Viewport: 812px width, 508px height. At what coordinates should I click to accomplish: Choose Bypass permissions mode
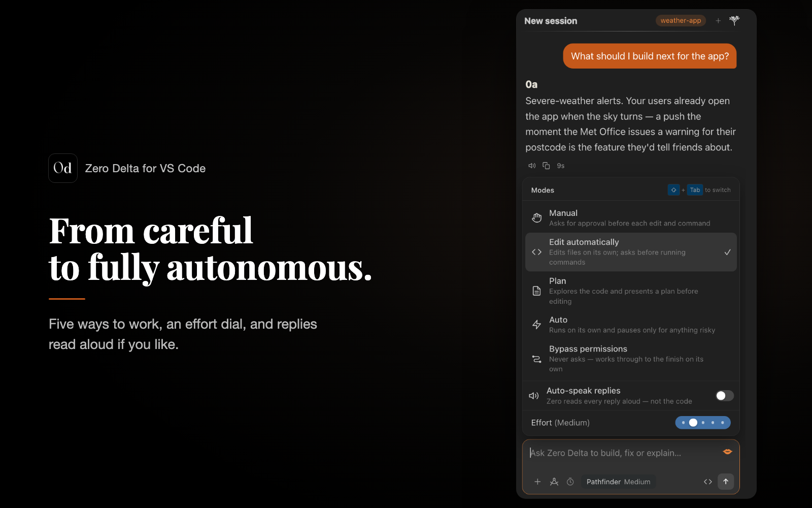[x=631, y=359]
